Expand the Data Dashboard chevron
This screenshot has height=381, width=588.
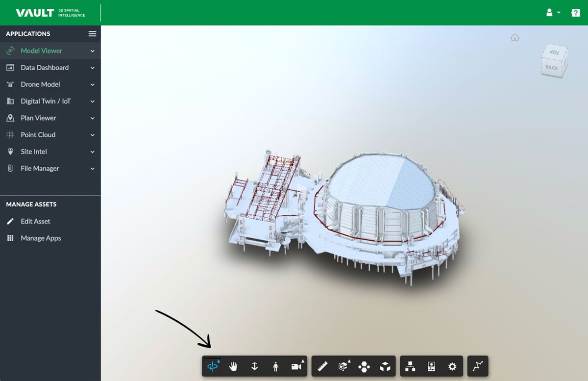click(93, 68)
